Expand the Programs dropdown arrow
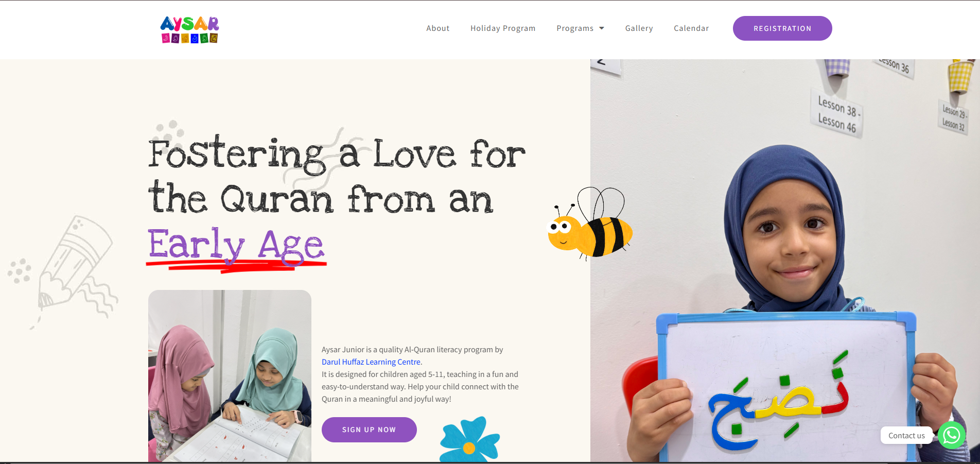980x464 pixels. pos(602,28)
